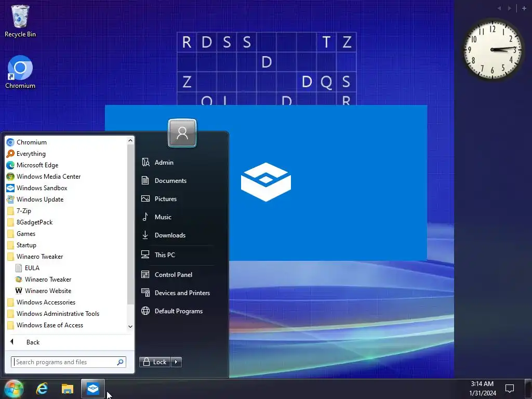Click the taskbar clock and date
The height and width of the screenshot is (399, 532).
tap(483, 389)
